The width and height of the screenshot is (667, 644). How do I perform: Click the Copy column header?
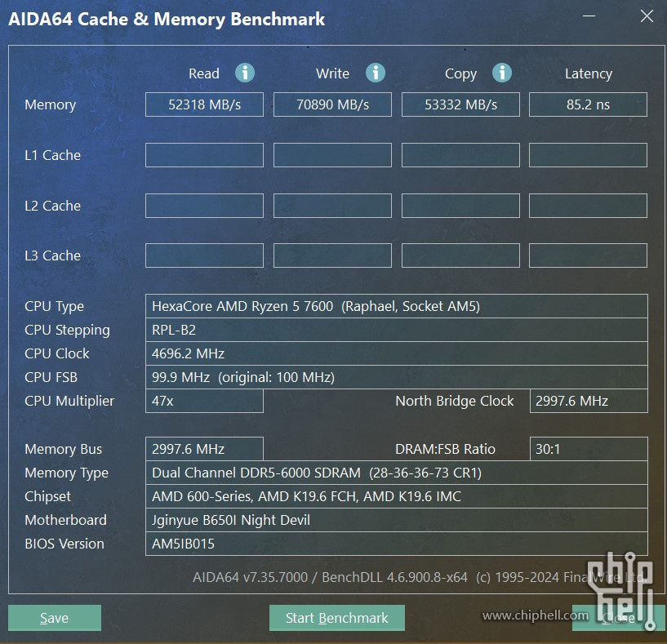coord(460,74)
